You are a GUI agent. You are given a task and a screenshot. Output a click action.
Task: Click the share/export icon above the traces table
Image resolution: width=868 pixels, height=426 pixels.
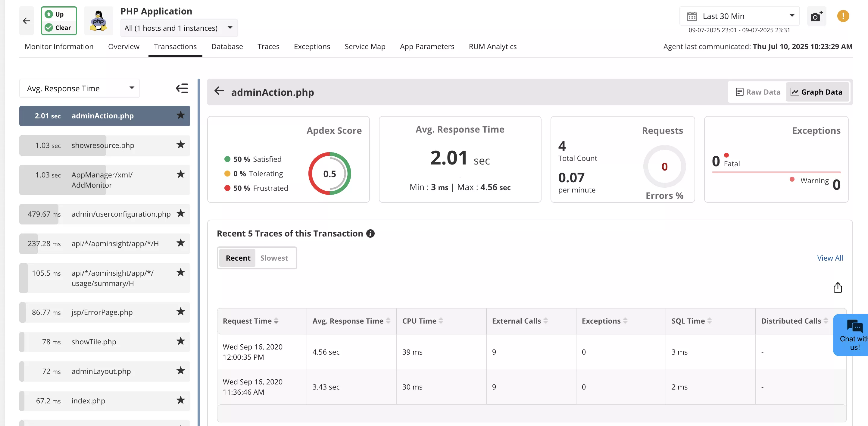(x=838, y=287)
